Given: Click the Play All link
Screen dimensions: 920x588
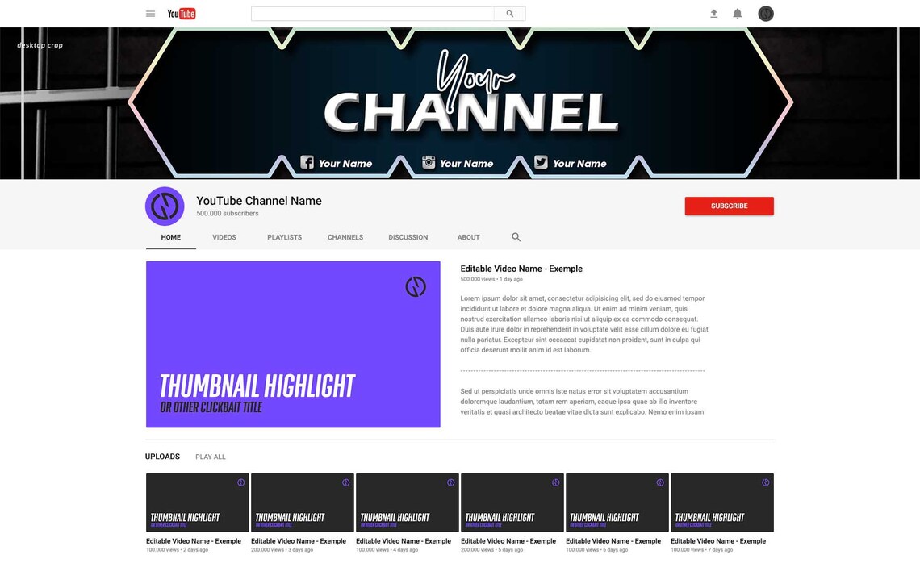Looking at the screenshot, I should click(210, 457).
